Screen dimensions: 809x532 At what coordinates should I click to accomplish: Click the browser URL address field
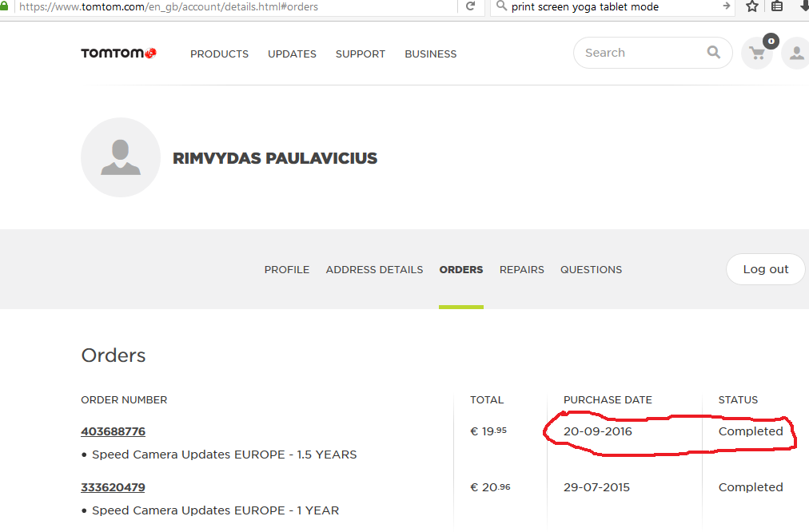(x=235, y=6)
